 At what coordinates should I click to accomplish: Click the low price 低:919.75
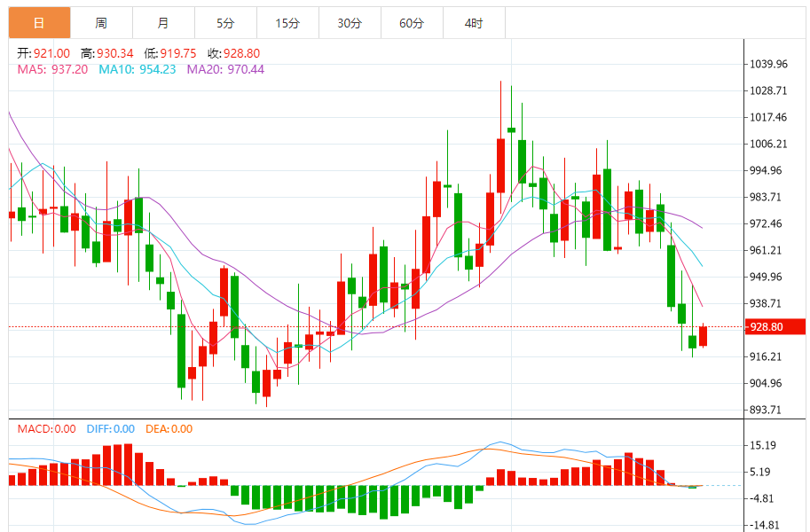170,53
